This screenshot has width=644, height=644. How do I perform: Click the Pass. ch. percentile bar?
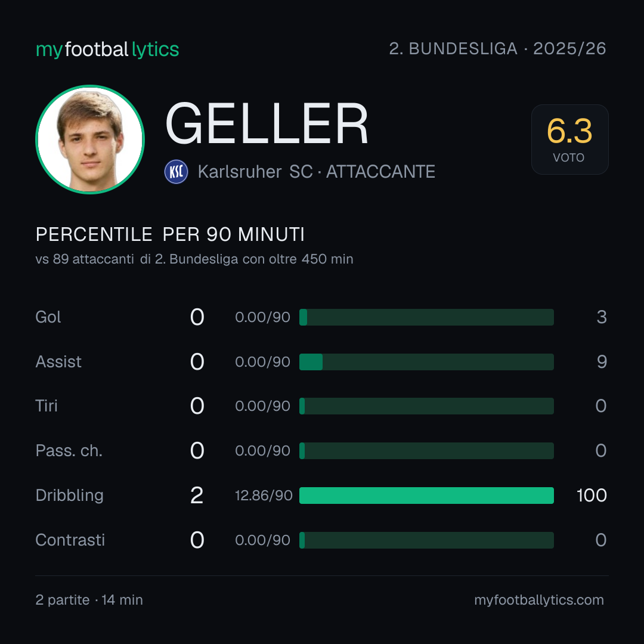pyautogui.click(x=426, y=451)
